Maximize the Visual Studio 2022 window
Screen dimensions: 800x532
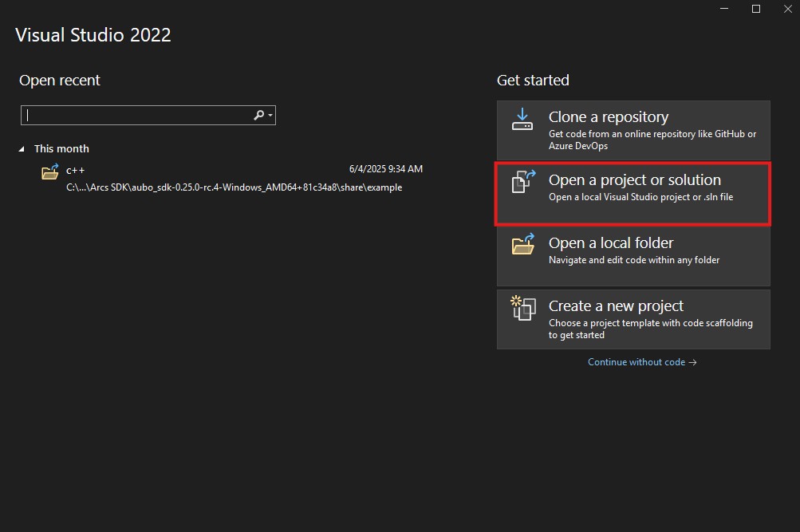pyautogui.click(x=756, y=9)
